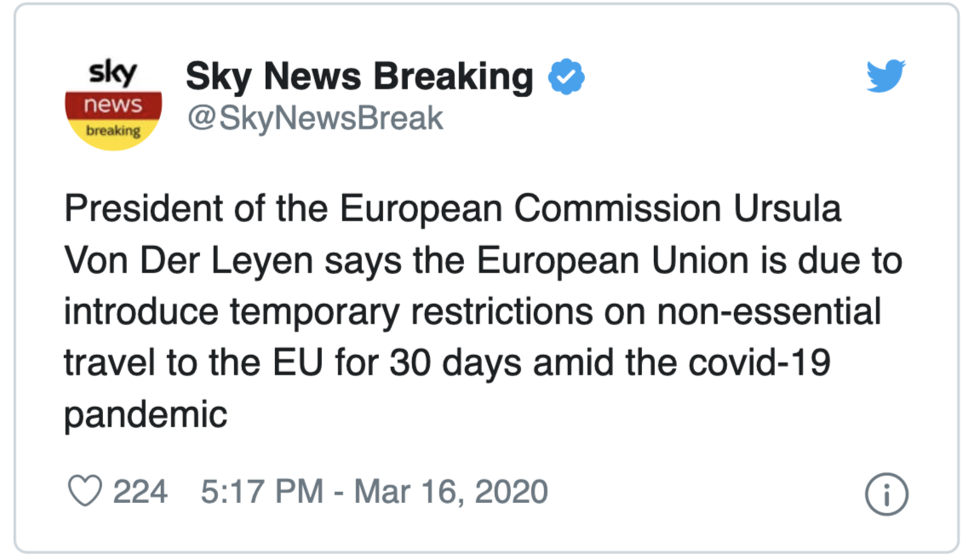Open the Sky News Breaking account name
Image resolution: width=969 pixels, height=560 pixels.
(x=359, y=77)
